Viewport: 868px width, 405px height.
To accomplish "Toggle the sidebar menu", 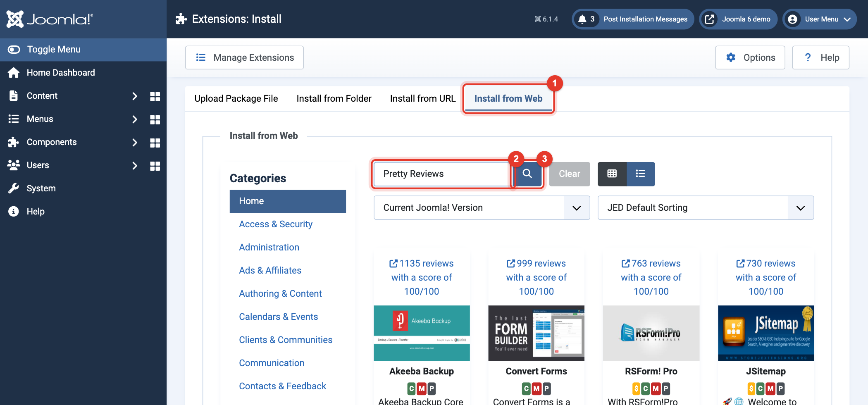I will [x=83, y=50].
